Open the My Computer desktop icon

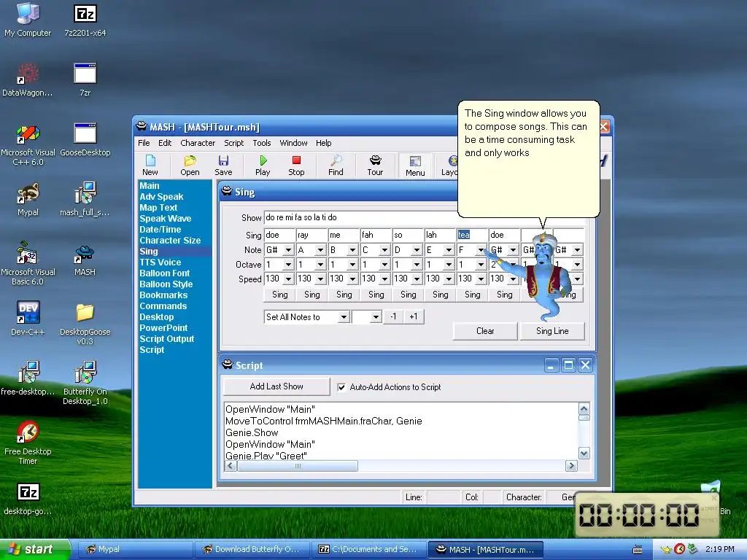pyautogui.click(x=28, y=20)
